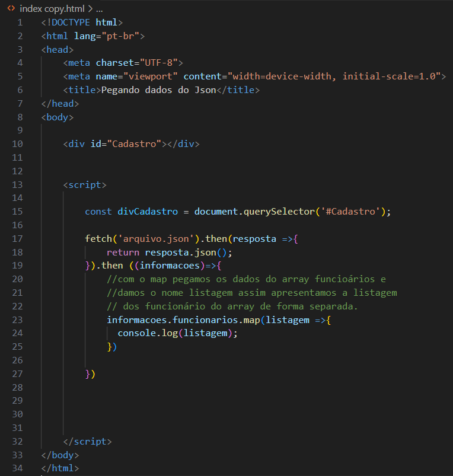Click line number 17 in the gutter

(x=17, y=239)
